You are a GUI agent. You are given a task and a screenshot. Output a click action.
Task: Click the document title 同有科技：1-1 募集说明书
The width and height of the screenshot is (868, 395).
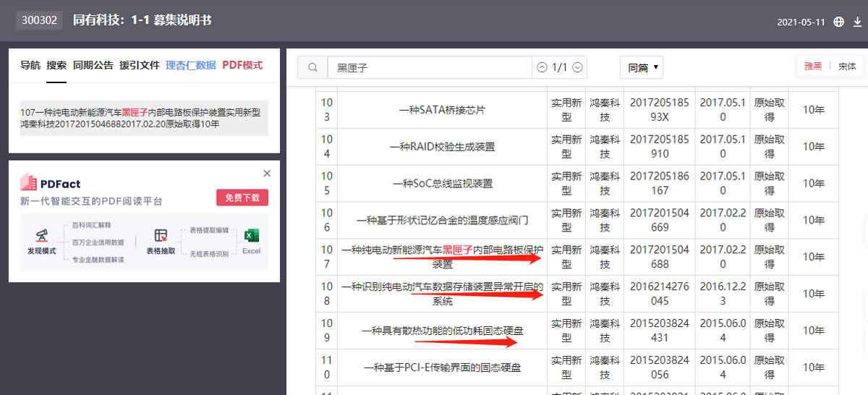(x=142, y=20)
